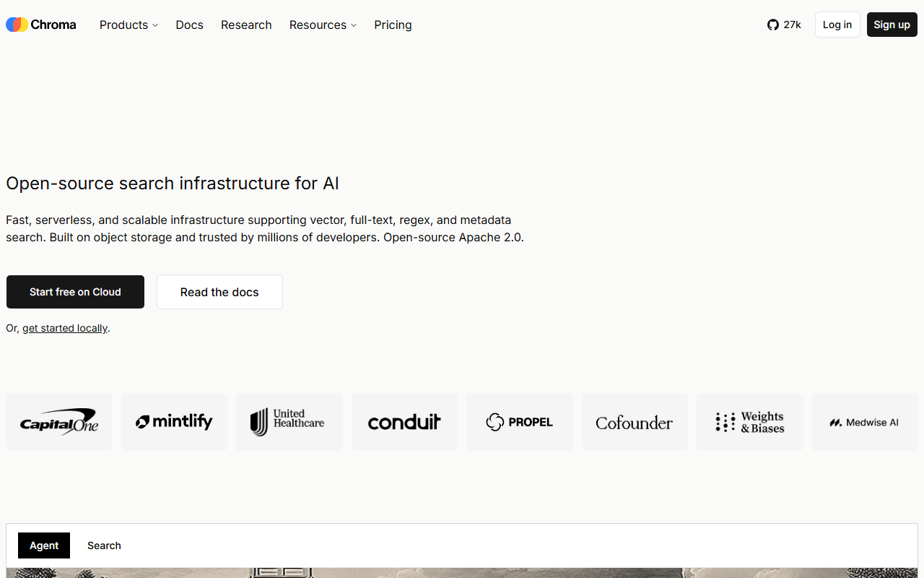Click the Start free on Cloud button
The width and height of the screenshot is (924, 578).
click(x=75, y=292)
